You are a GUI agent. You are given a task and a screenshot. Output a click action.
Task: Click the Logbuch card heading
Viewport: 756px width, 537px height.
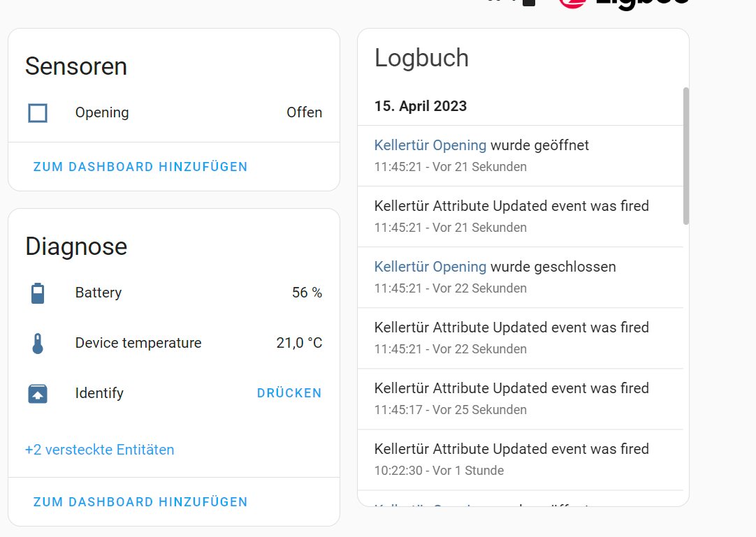421,58
